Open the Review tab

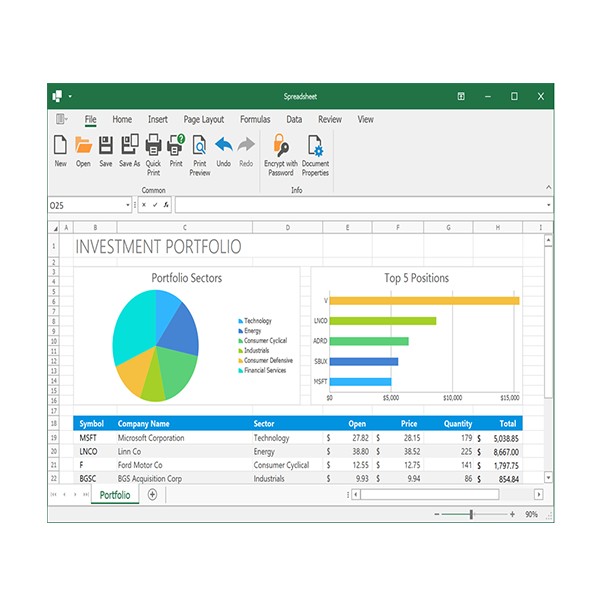[x=330, y=119]
